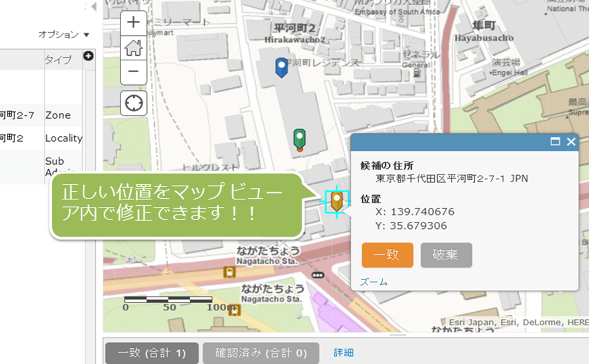Switch to the 確認済み (合計 0) tab

click(261, 352)
